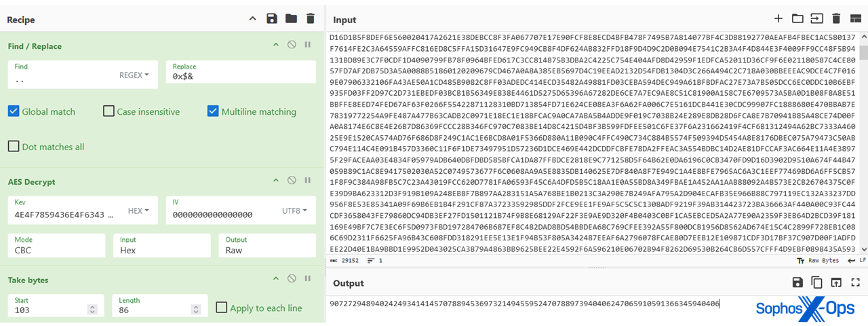Toggle the Apply to each line checkbox
Image resolution: width=868 pixels, height=326 pixels.
tap(221, 308)
